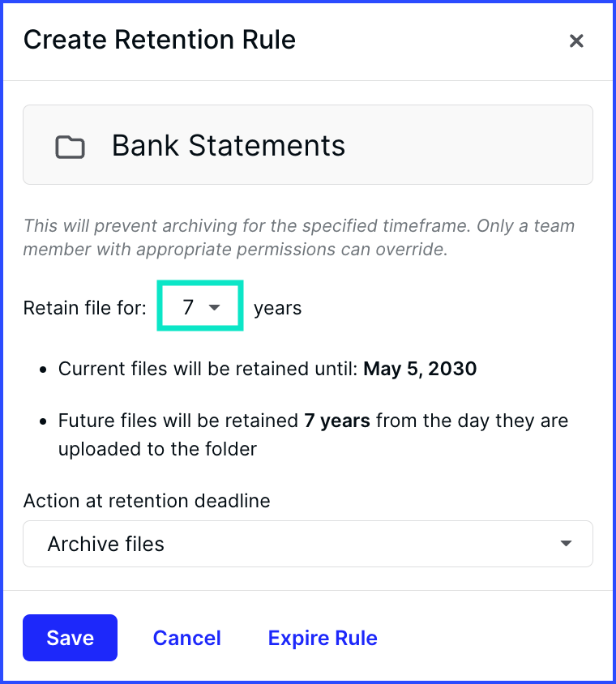
Task: Click the 'years' label after dropdown
Action: tap(277, 308)
